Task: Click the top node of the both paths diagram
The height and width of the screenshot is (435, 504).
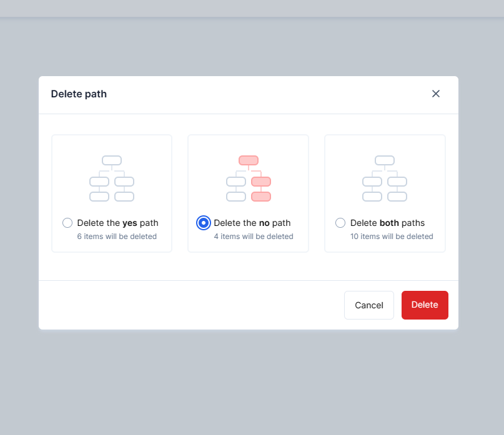Action: [385, 159]
